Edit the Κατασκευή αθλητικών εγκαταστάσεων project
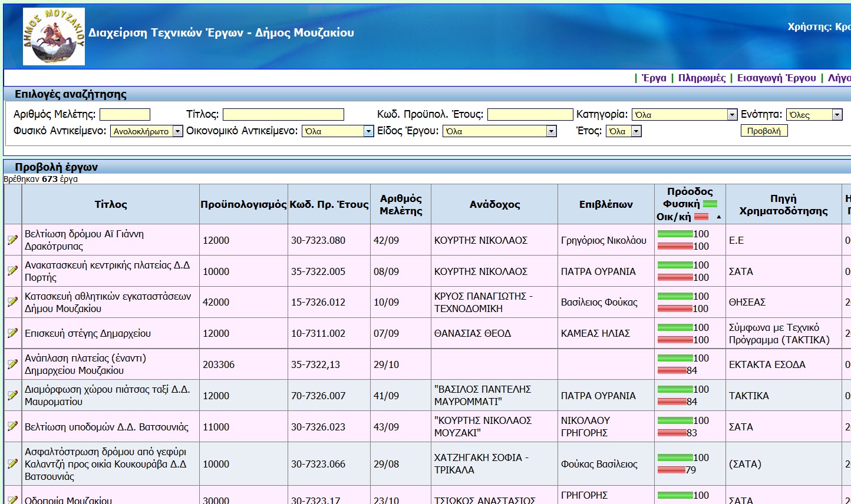The height and width of the screenshot is (504, 851). coord(12,301)
